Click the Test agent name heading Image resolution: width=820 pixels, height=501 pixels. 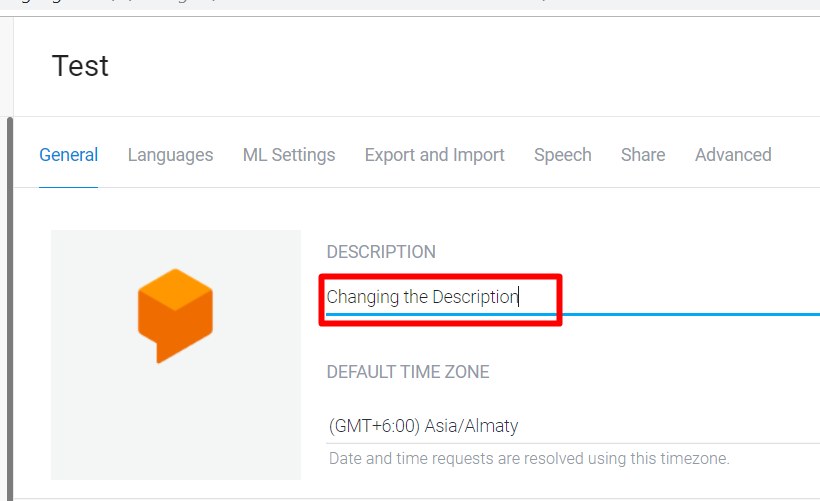(x=80, y=66)
